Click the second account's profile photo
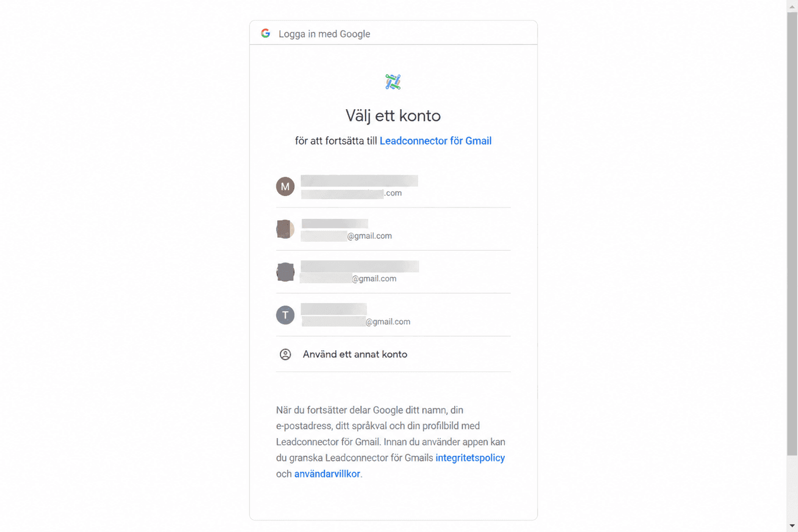Image resolution: width=798 pixels, height=532 pixels. click(285, 229)
